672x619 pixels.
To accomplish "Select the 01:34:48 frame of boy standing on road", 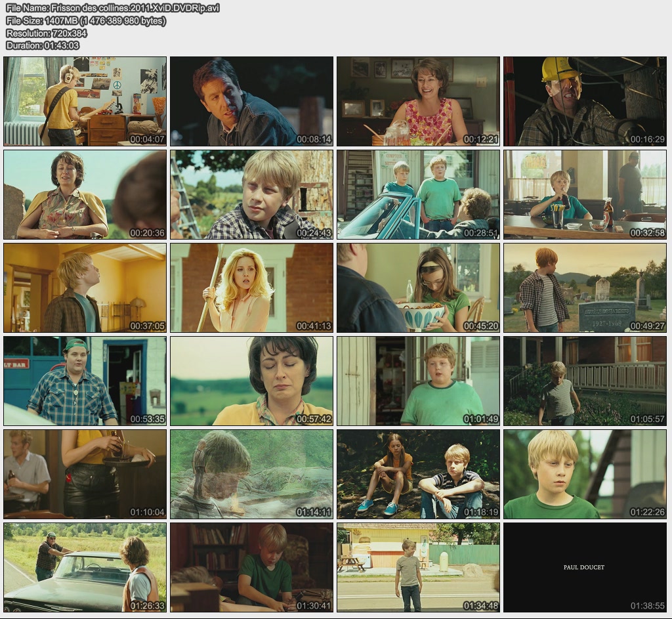I will tap(418, 568).
